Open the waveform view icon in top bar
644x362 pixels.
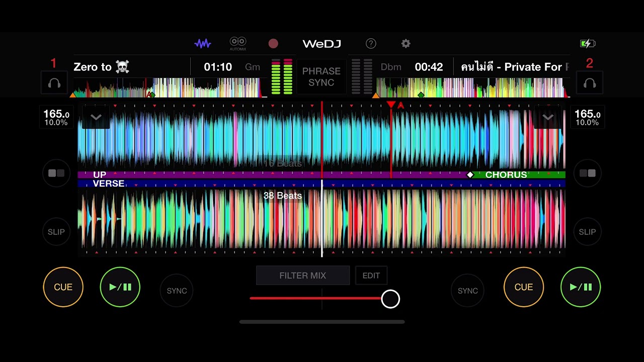pos(203,44)
